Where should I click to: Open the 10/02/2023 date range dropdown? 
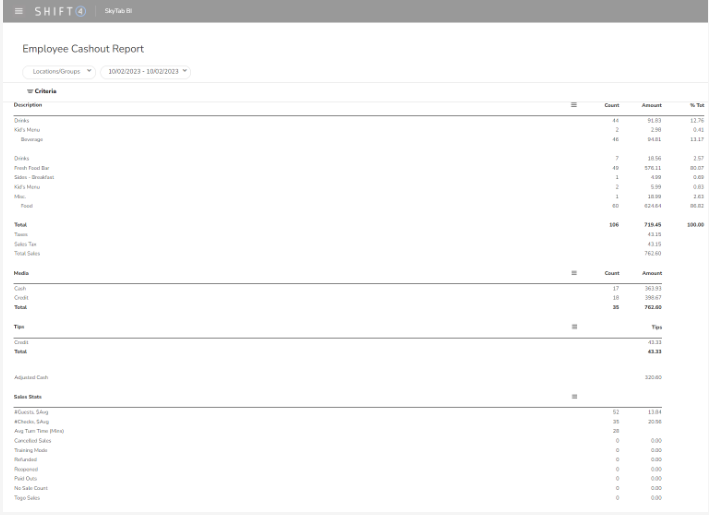(x=145, y=71)
